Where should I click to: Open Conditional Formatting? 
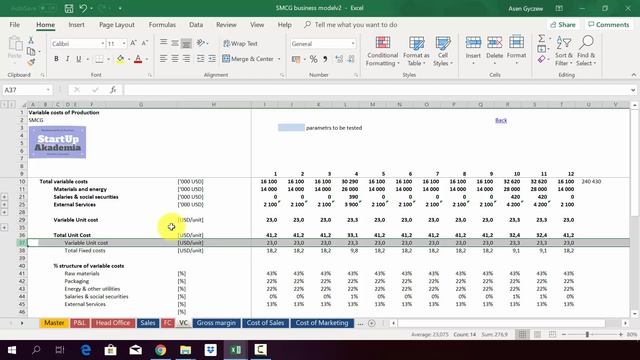(382, 51)
